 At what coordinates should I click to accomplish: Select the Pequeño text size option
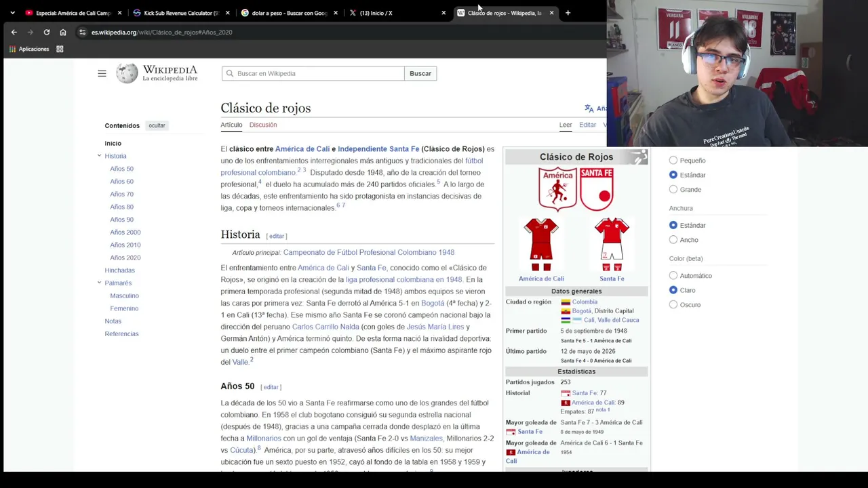[673, 161]
